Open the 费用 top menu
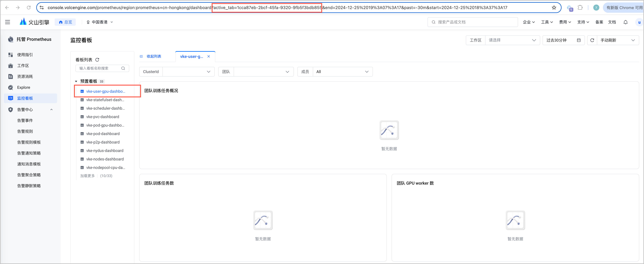 click(x=565, y=22)
